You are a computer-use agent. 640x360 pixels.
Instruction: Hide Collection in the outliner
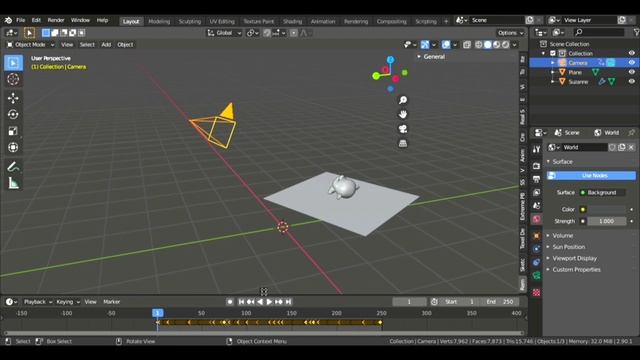[631, 53]
